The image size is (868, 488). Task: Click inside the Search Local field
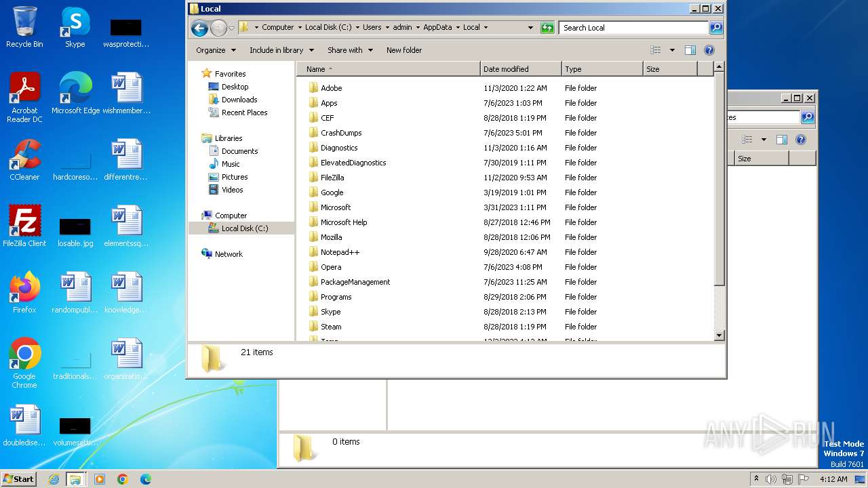tap(634, 28)
